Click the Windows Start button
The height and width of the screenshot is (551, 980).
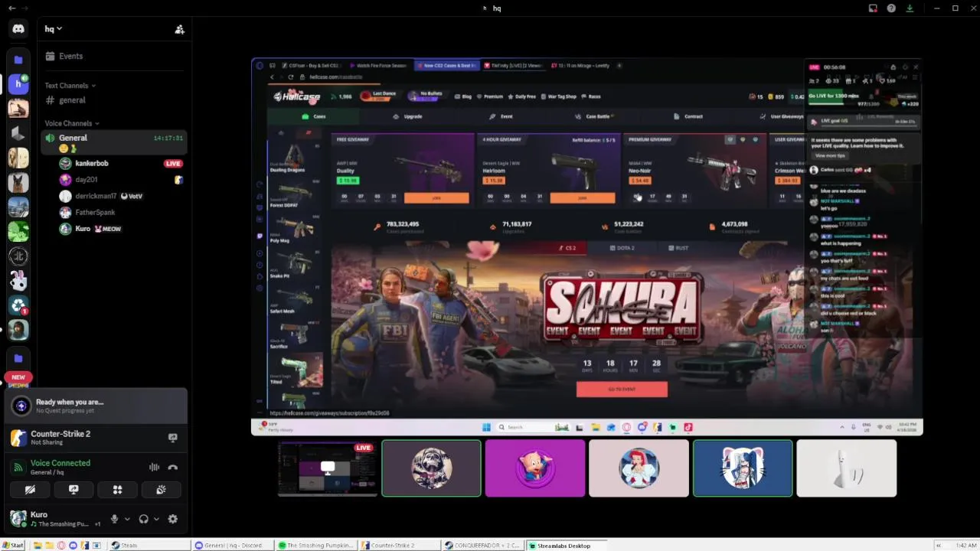[13, 546]
